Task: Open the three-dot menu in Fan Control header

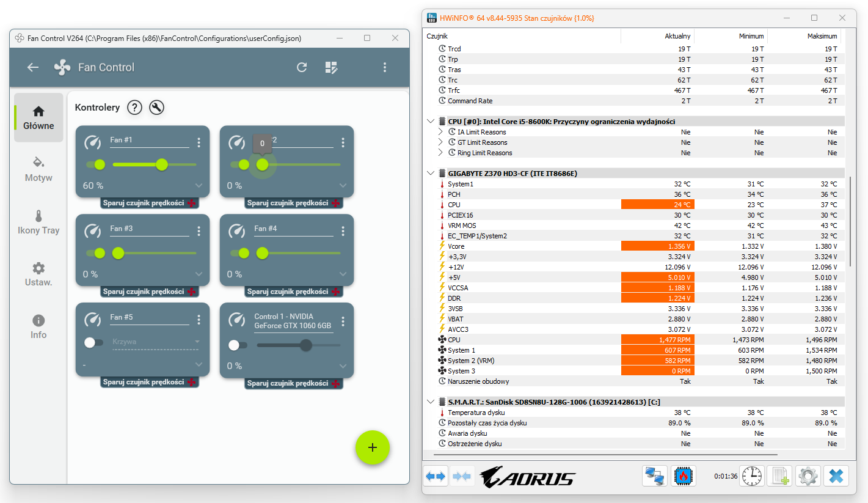Action: click(x=385, y=67)
